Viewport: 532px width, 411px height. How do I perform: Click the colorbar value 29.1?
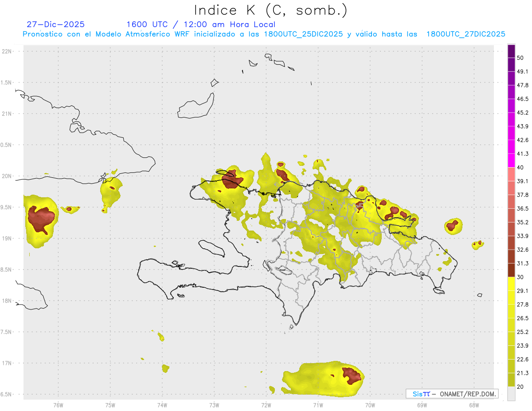[x=522, y=291]
